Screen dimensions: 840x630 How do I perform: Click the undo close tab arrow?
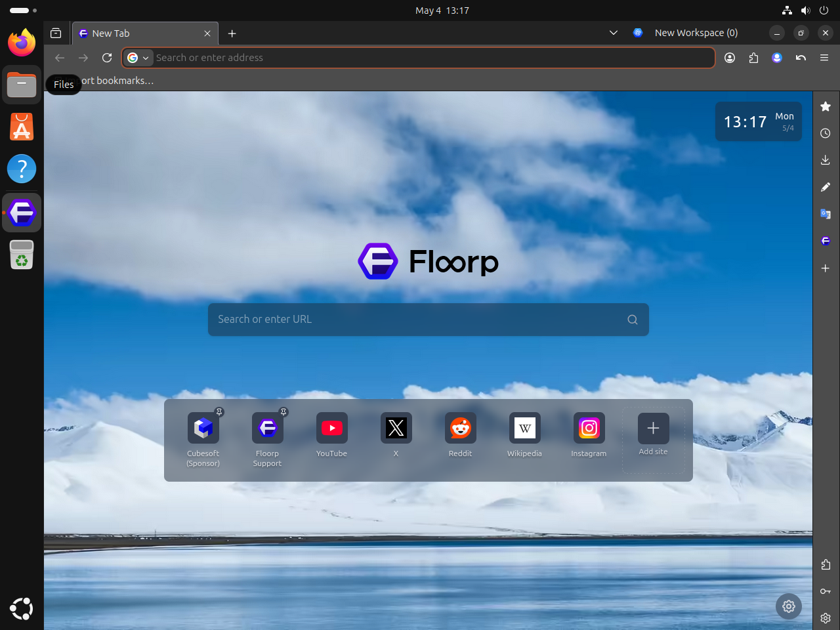pos(801,58)
